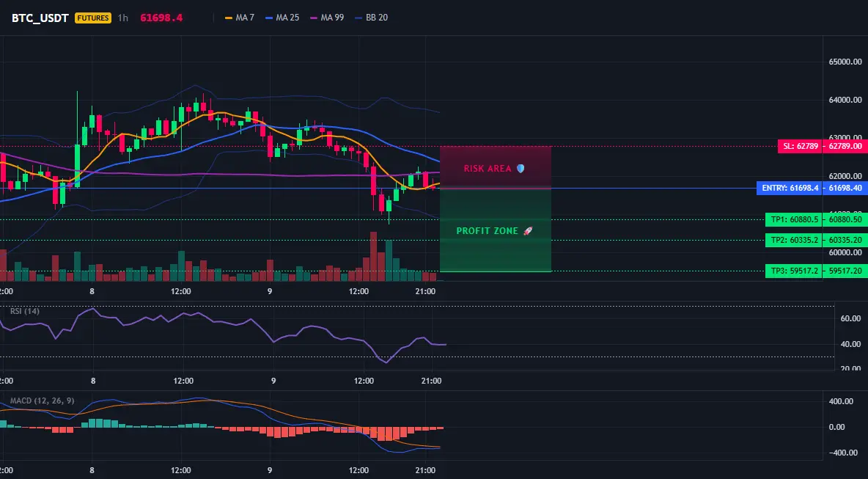
Task: Click the blue 61698.40 price axis tag
Action: point(845,189)
